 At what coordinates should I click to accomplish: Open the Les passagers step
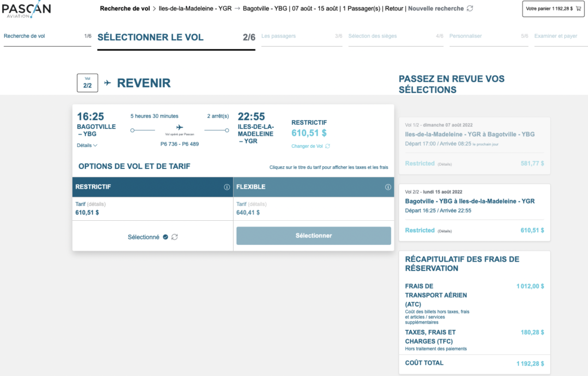pos(278,36)
